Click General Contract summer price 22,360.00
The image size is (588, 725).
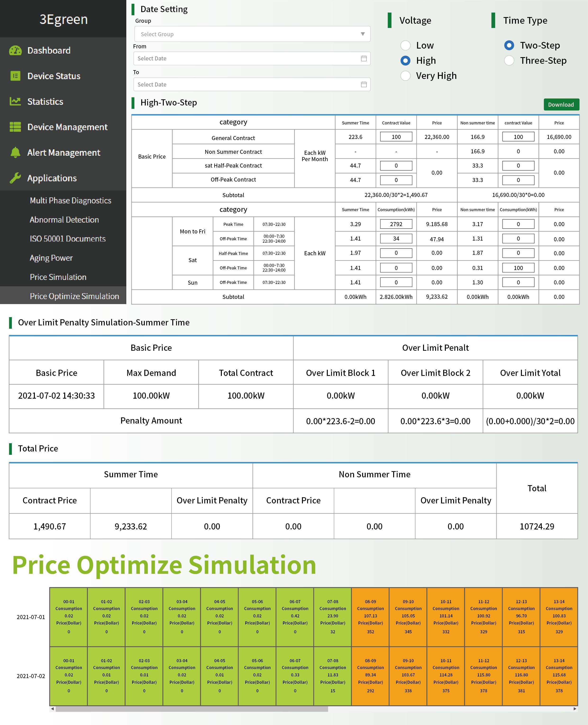point(437,137)
